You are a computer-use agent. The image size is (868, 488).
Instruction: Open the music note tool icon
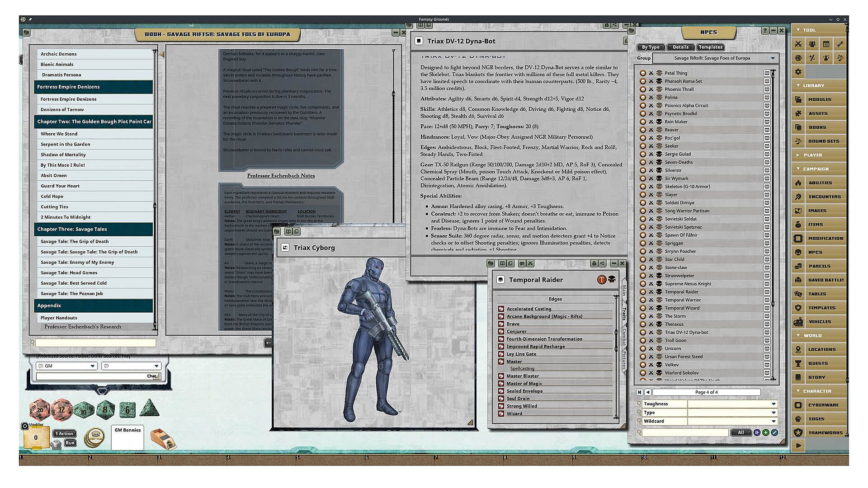(x=840, y=58)
